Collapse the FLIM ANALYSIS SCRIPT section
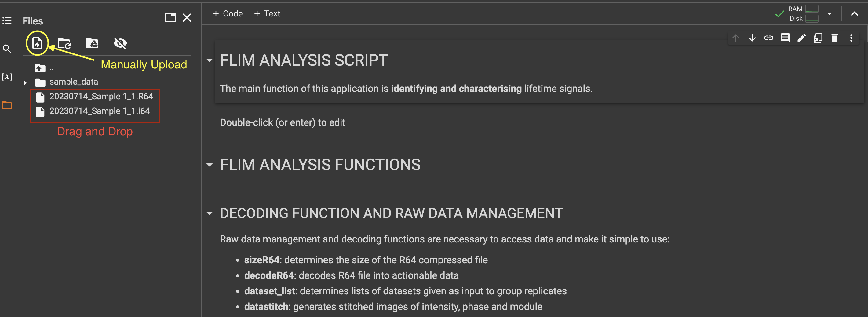Screen dimensions: 868x317 210,60
